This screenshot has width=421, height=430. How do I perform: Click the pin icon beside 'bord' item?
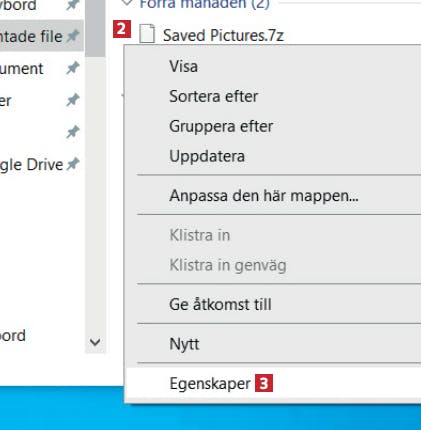73,5
